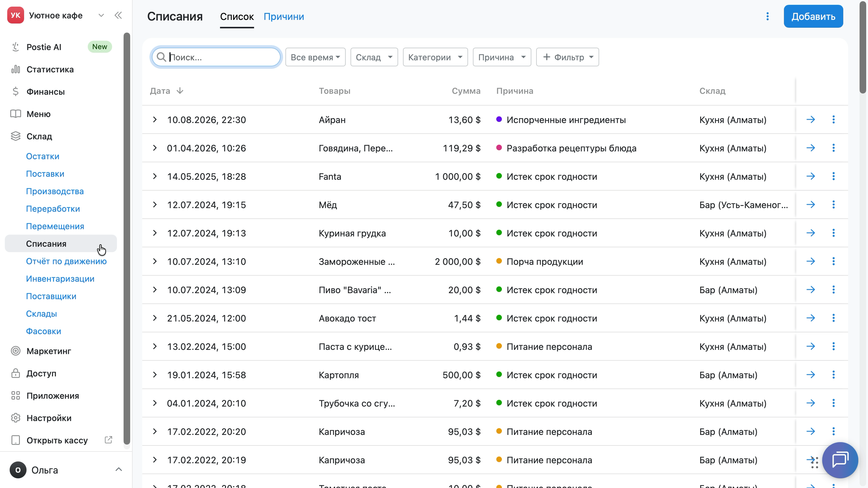Select the Список tab
The width and height of the screenshot is (868, 488).
[237, 17]
